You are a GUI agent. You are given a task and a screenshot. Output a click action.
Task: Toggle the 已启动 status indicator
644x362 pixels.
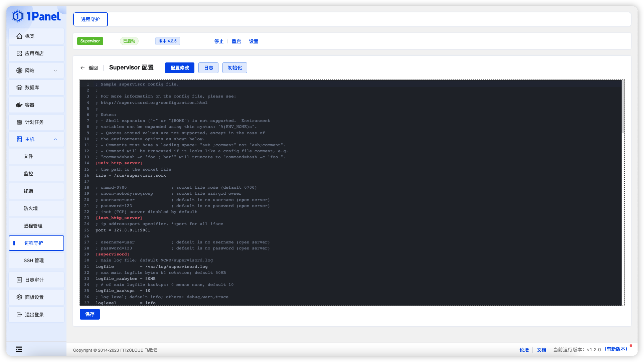coord(129,41)
